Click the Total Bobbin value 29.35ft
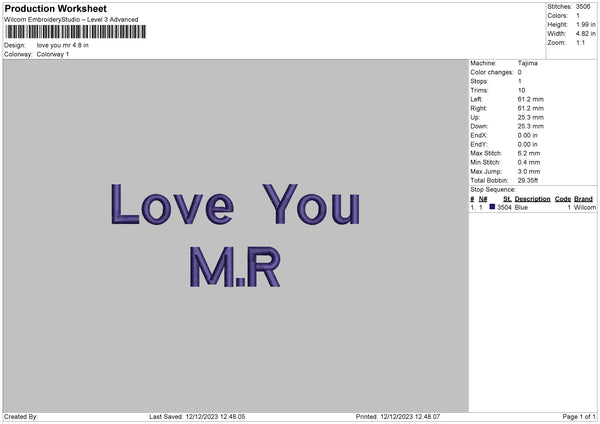 coord(528,181)
